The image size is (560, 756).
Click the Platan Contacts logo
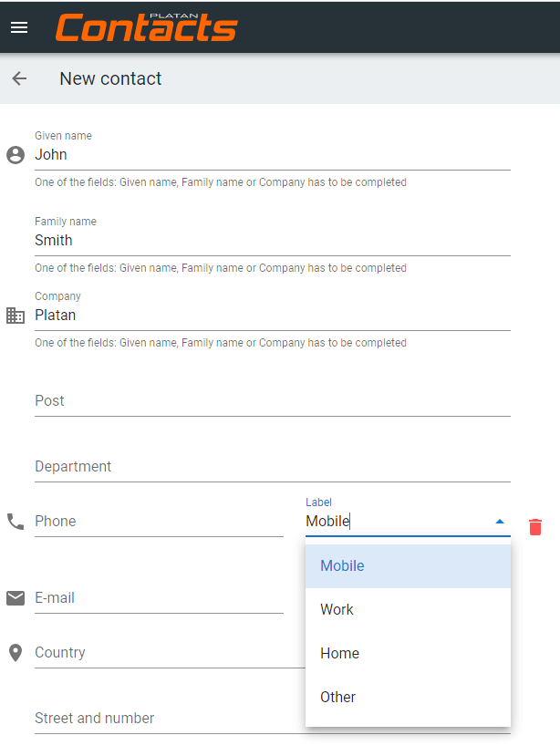click(147, 27)
